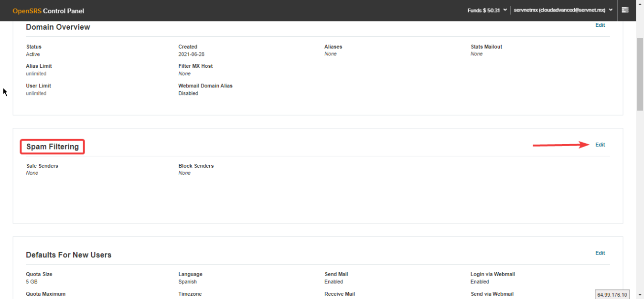
Task: Edit the Domain Overview section
Action: (600, 25)
